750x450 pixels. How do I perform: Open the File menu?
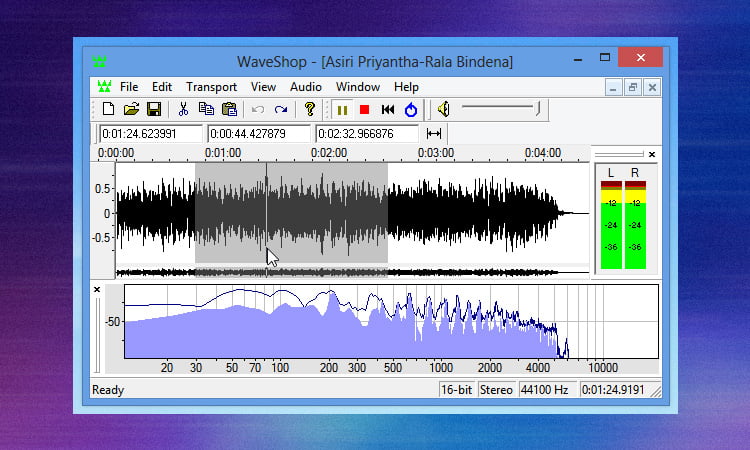pyautogui.click(x=129, y=87)
